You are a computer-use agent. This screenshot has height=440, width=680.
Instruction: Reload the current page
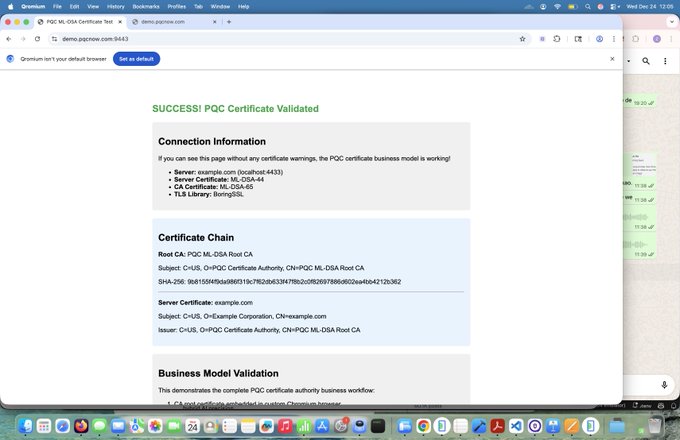click(37, 39)
